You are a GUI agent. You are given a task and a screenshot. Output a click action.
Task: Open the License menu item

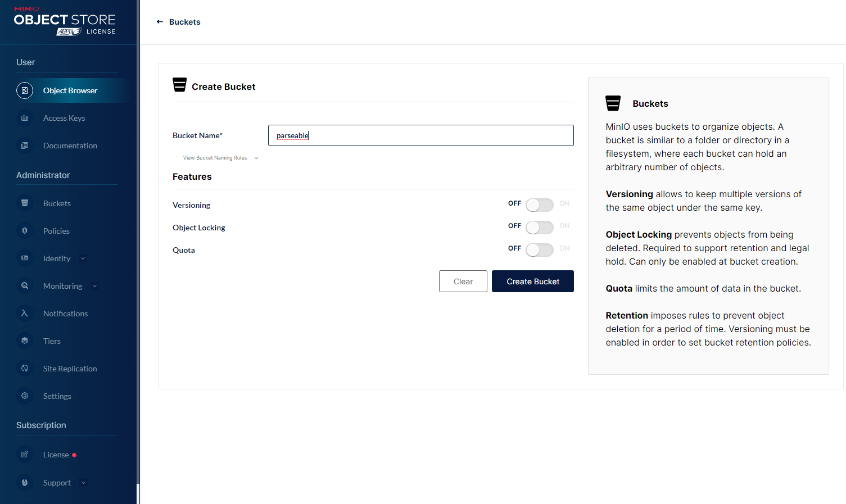[x=56, y=455]
